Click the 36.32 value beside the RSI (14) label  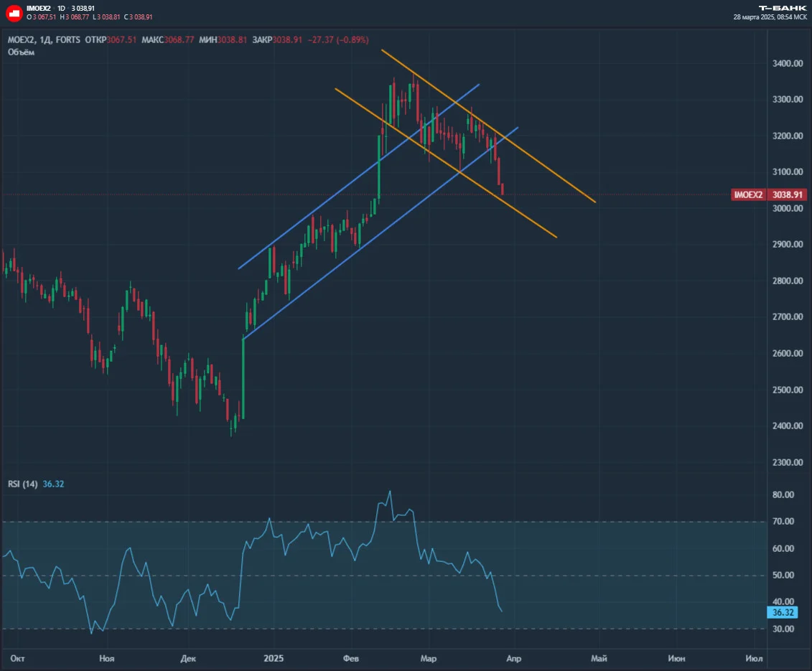[x=53, y=484]
